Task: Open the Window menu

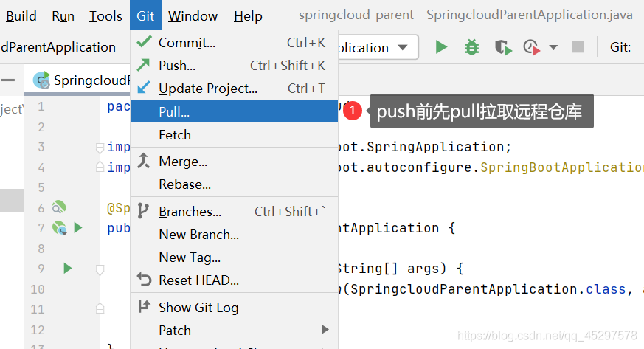Action: (x=193, y=15)
